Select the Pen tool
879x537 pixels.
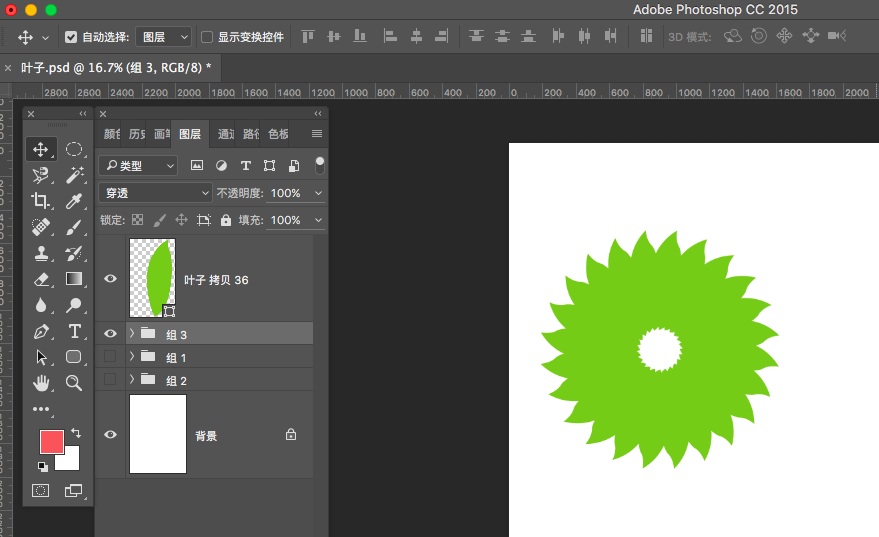point(40,331)
